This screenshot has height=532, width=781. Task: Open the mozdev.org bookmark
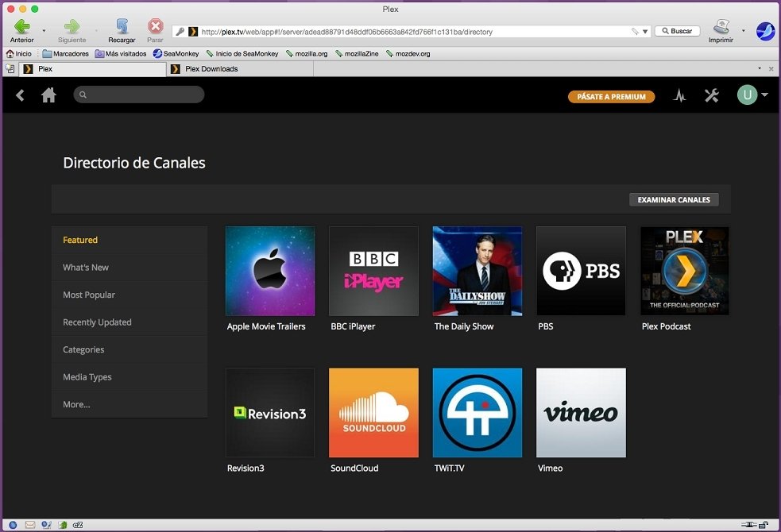pos(408,54)
